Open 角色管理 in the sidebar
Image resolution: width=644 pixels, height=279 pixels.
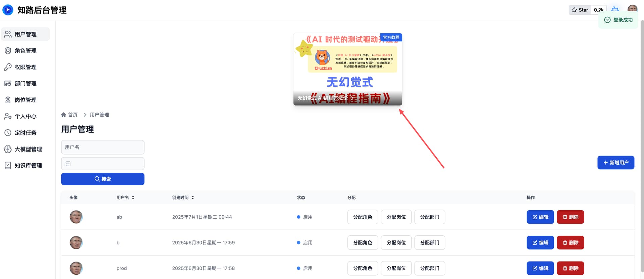(x=25, y=51)
